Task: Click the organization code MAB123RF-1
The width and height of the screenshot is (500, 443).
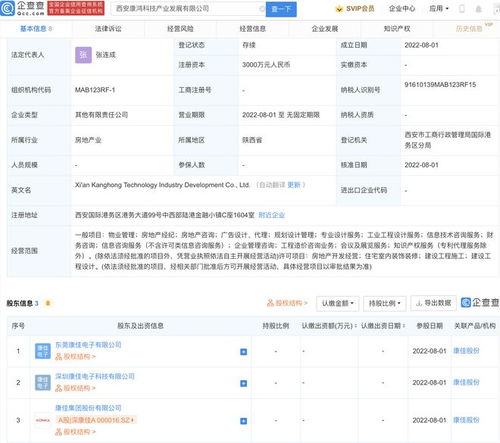Action: 95,90
